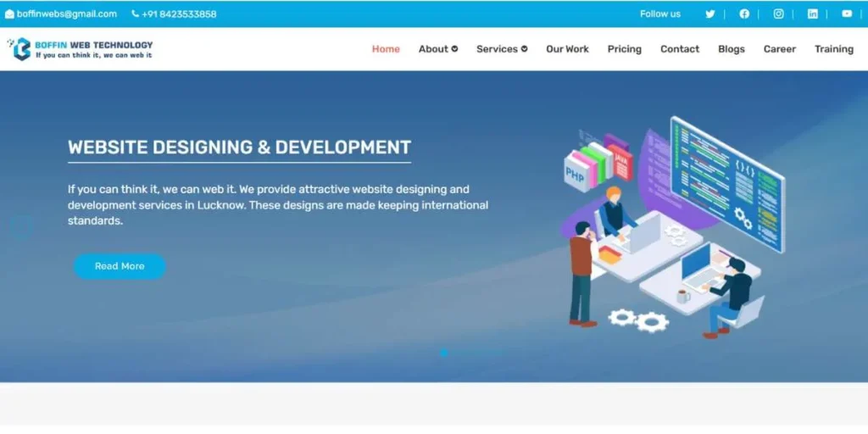The width and height of the screenshot is (868, 434).
Task: Go to the Home menu item
Action: coord(386,48)
